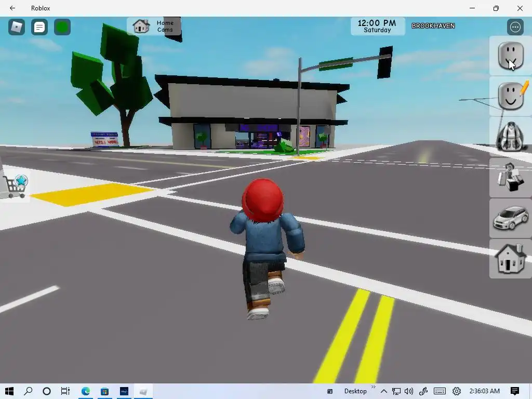Switch to Roblox taskbar app
The width and height of the screenshot is (532, 399).
point(143,391)
